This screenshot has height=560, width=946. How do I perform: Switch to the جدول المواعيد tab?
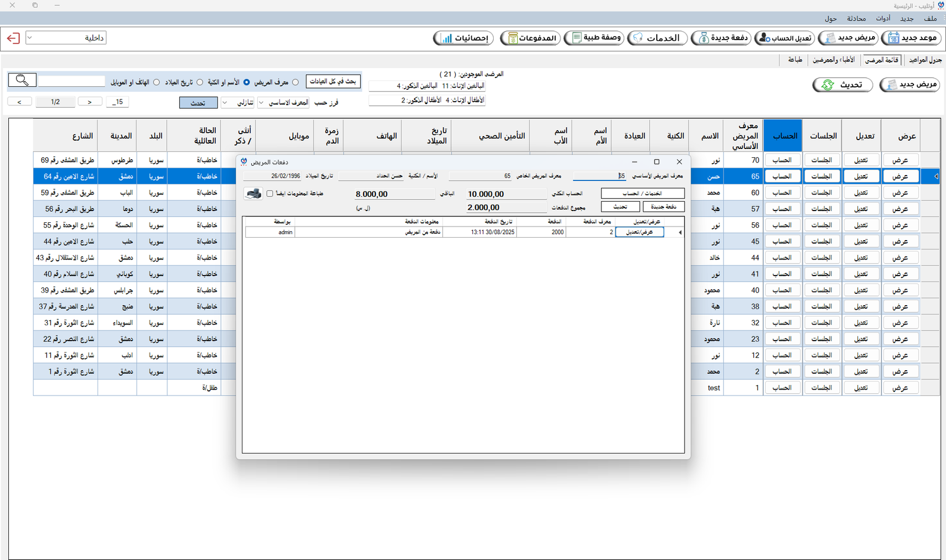coord(925,60)
